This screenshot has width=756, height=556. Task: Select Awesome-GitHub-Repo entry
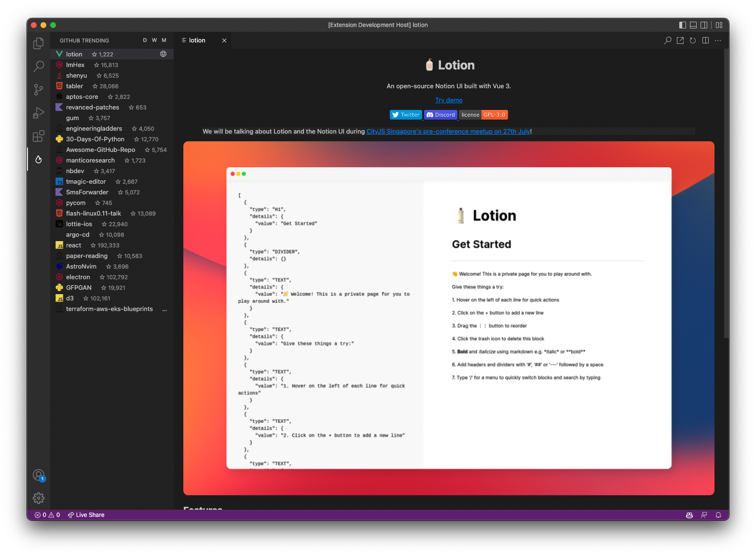pyautogui.click(x=112, y=149)
